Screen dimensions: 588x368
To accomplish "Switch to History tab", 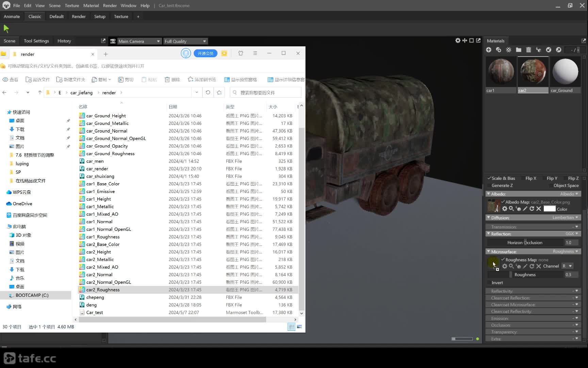I will coord(64,41).
